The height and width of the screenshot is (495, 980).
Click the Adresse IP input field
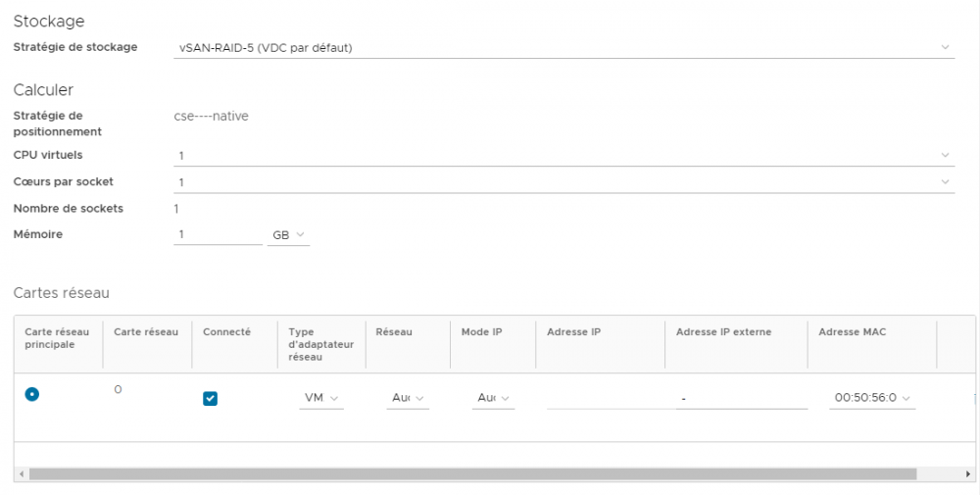pos(610,398)
